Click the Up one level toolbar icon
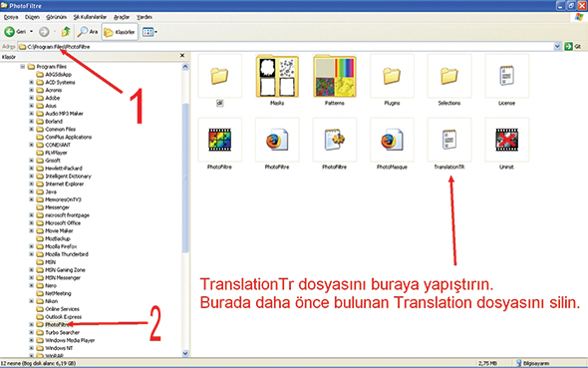 pos(66,32)
